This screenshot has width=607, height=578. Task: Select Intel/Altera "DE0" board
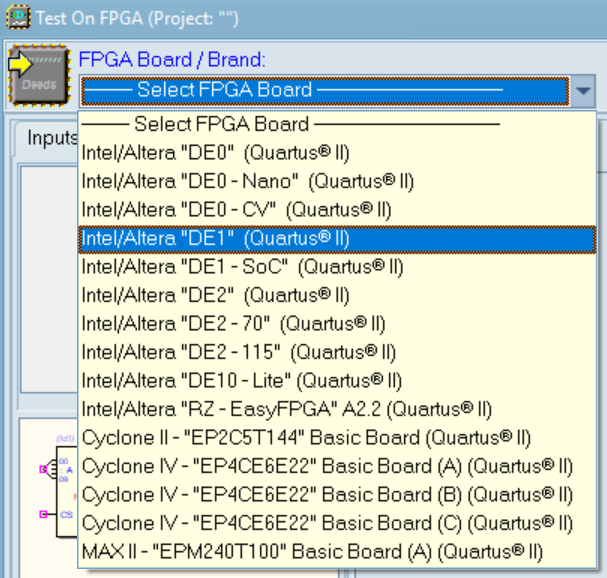(337, 153)
